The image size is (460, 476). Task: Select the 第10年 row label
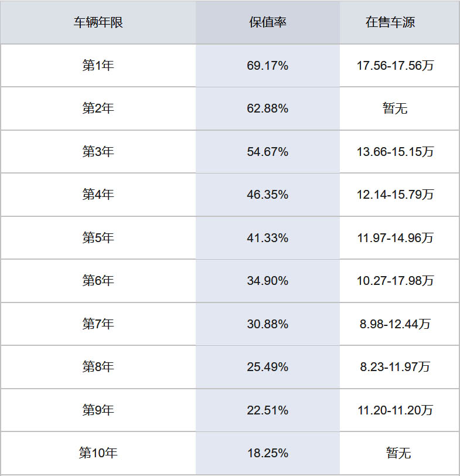click(x=98, y=453)
